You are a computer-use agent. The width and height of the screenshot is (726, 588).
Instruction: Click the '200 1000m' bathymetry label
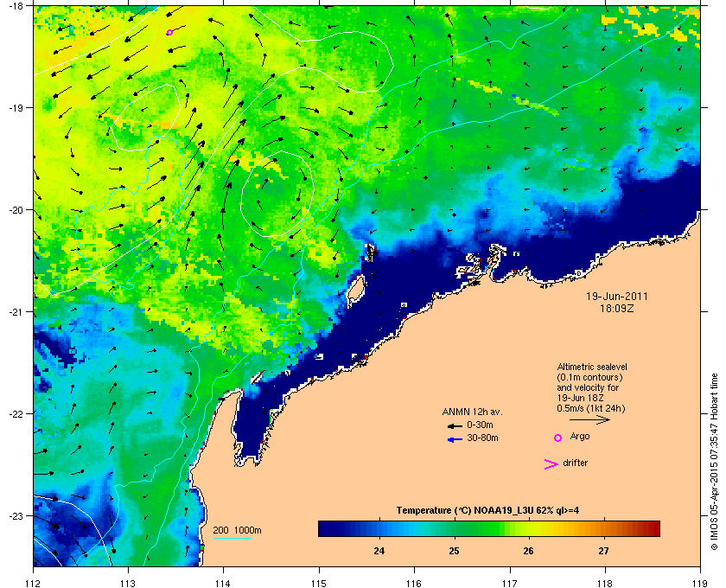[237, 530]
